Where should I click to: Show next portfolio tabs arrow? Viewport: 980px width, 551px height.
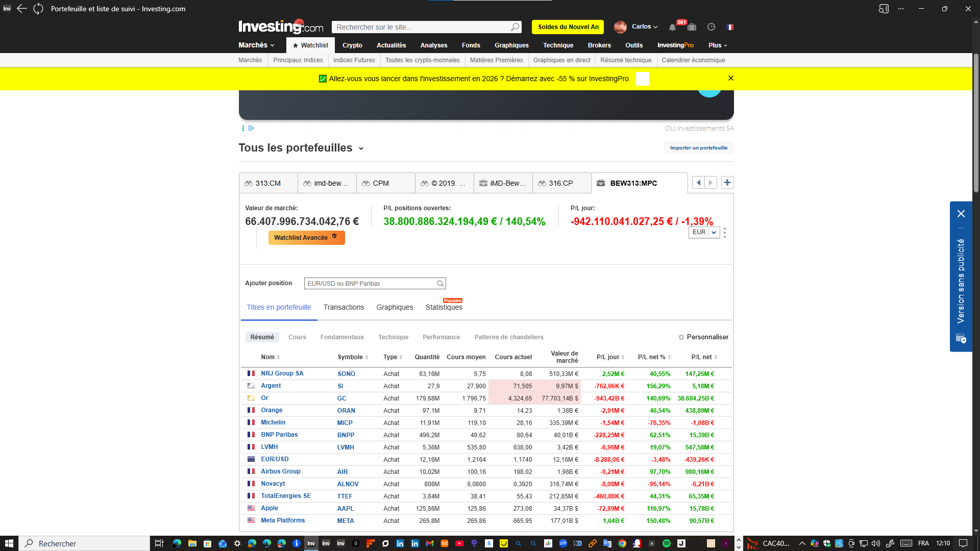[710, 183]
